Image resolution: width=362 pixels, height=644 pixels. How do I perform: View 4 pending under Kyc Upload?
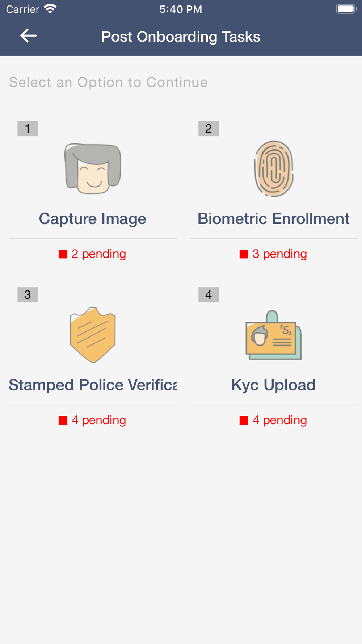pos(273,420)
